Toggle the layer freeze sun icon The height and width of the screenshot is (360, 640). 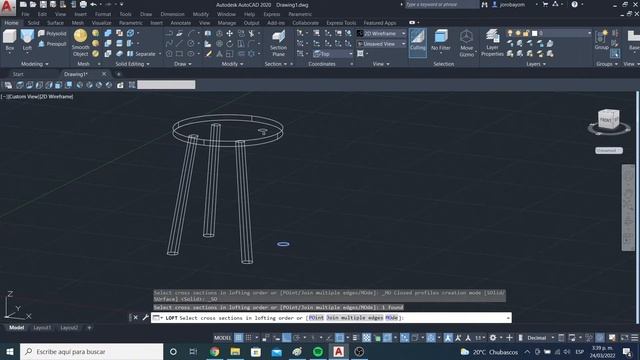pyautogui.click(x=518, y=33)
